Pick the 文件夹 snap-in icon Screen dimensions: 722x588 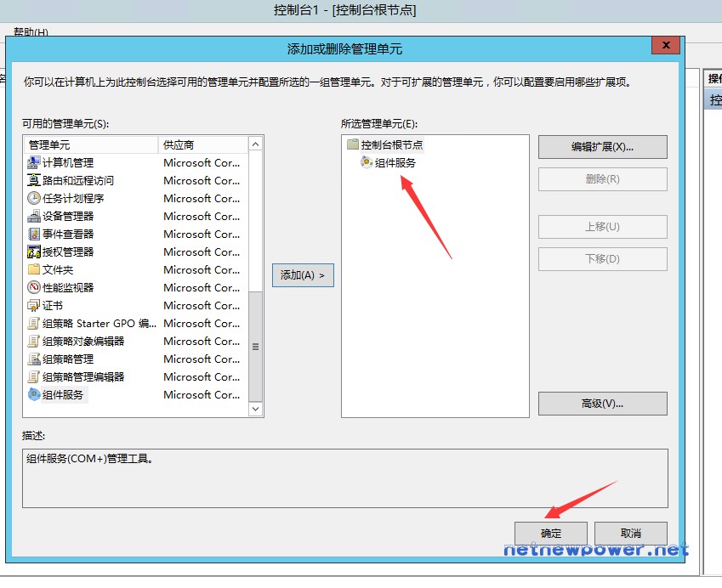34,269
